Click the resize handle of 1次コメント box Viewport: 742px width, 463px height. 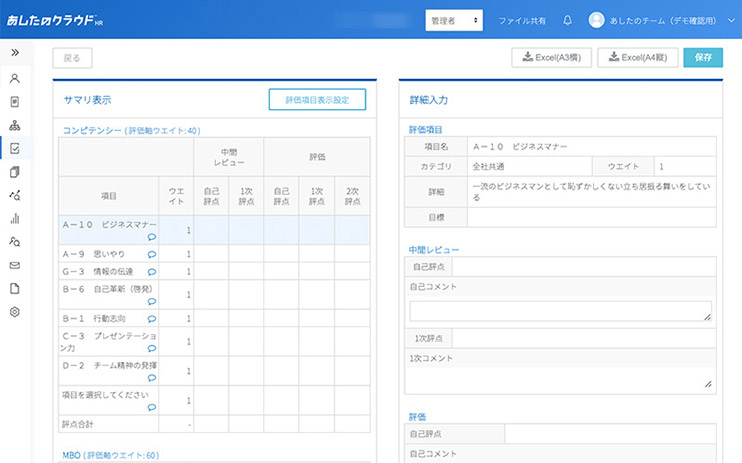tap(708, 384)
